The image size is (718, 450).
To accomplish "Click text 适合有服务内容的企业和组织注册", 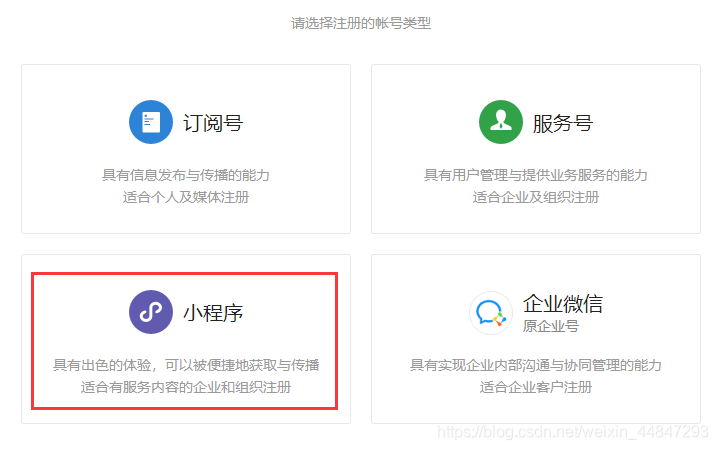I will [x=185, y=387].
